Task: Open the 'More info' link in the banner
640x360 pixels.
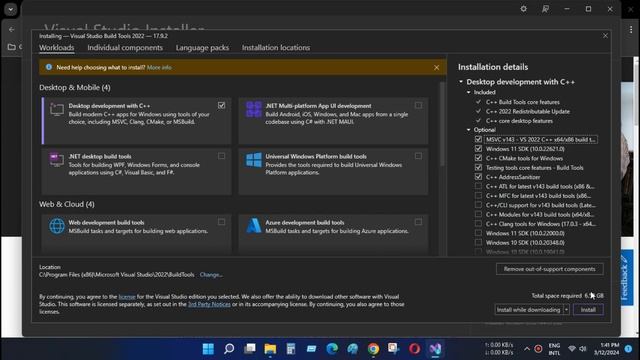Action: [159, 67]
